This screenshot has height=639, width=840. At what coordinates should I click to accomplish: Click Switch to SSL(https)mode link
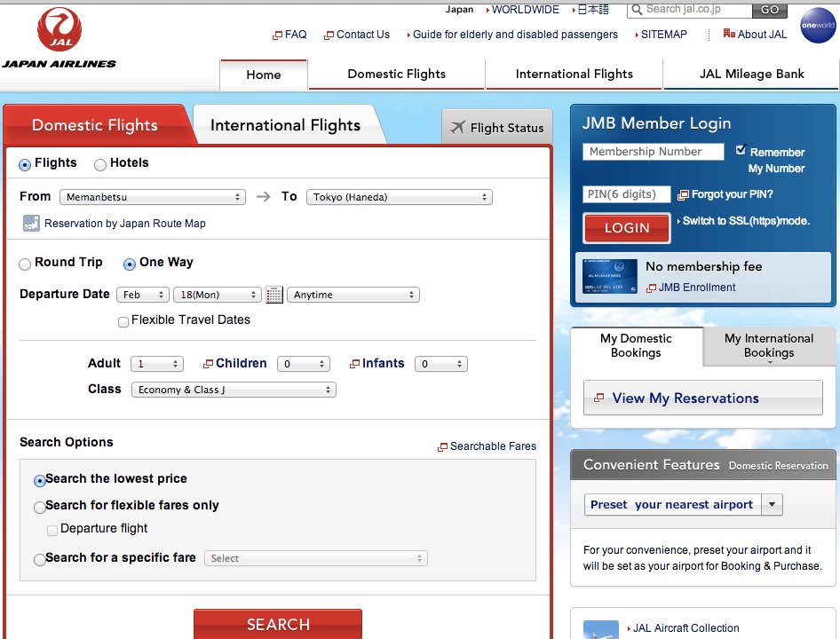[x=746, y=221]
